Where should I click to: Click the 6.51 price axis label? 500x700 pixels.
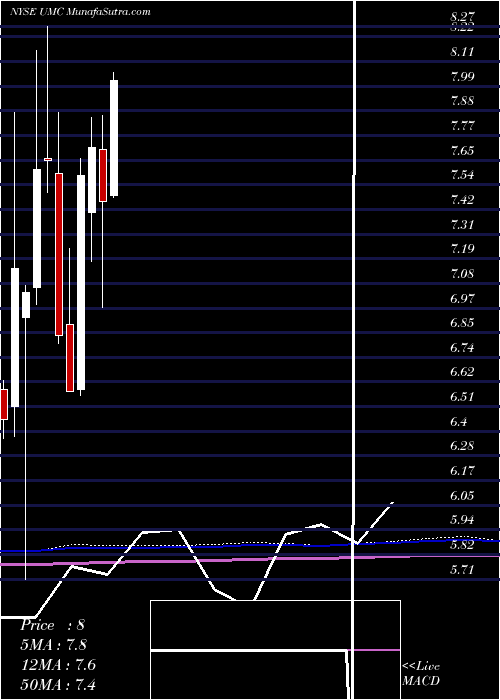click(462, 397)
